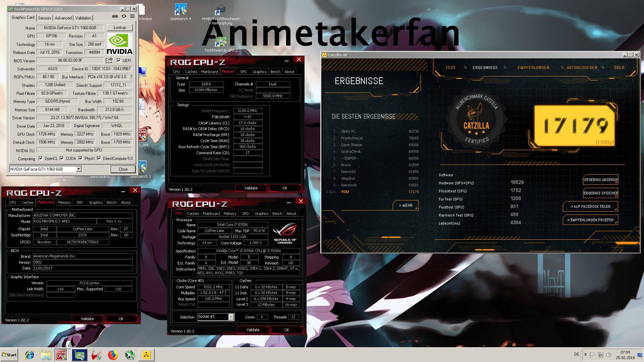
Task: Click the NVIDIA logo in GPU-Z
Action: coord(119,44)
